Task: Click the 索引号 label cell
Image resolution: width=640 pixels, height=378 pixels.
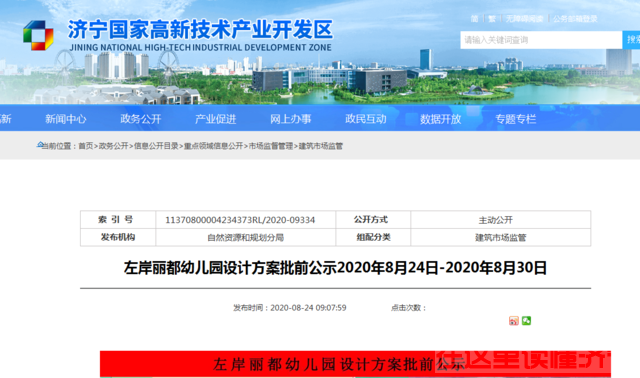Action: tap(118, 220)
